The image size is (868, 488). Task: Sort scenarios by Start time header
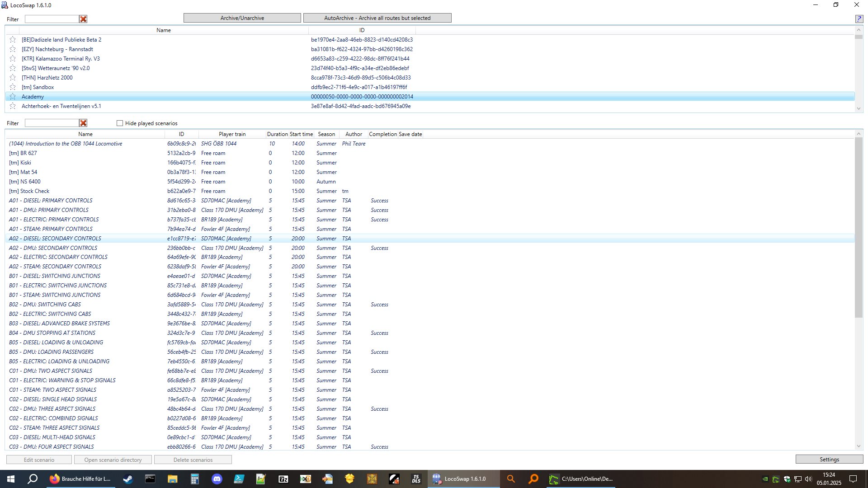[301, 134]
